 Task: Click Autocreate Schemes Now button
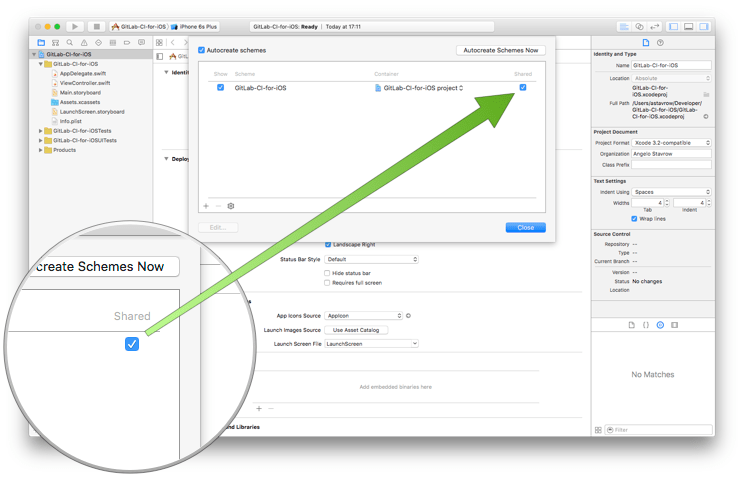pyautogui.click(x=501, y=50)
